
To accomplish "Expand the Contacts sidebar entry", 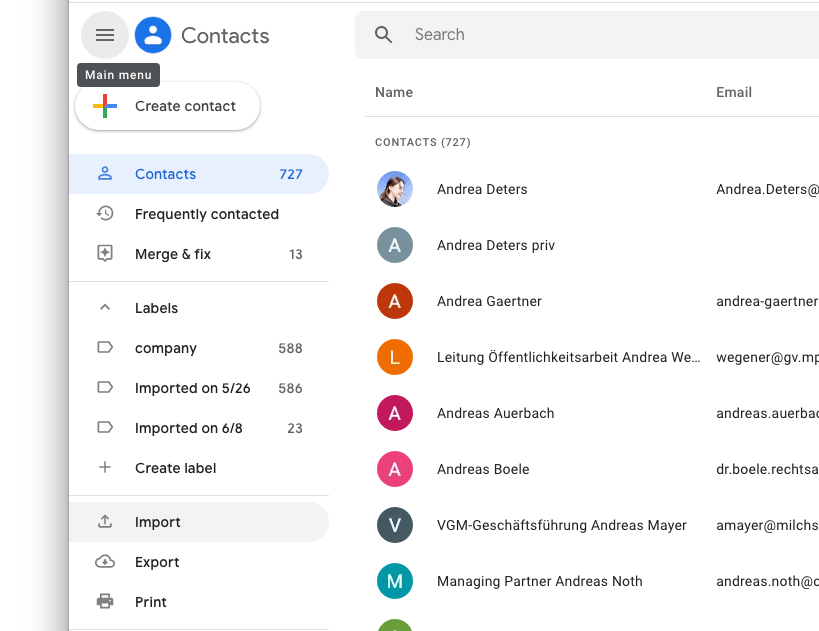I will [x=165, y=174].
